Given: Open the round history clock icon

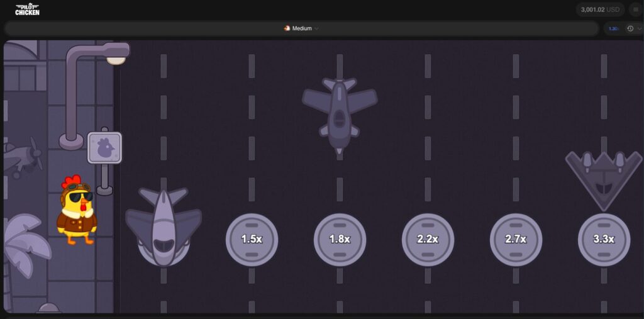Looking at the screenshot, I should coord(630,28).
